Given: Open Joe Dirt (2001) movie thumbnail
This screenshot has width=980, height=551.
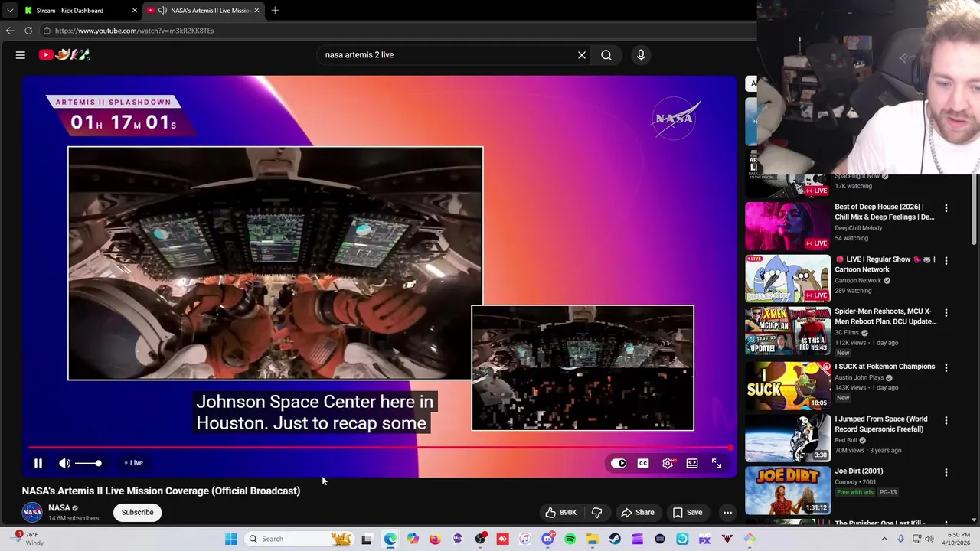Looking at the screenshot, I should coord(788,490).
